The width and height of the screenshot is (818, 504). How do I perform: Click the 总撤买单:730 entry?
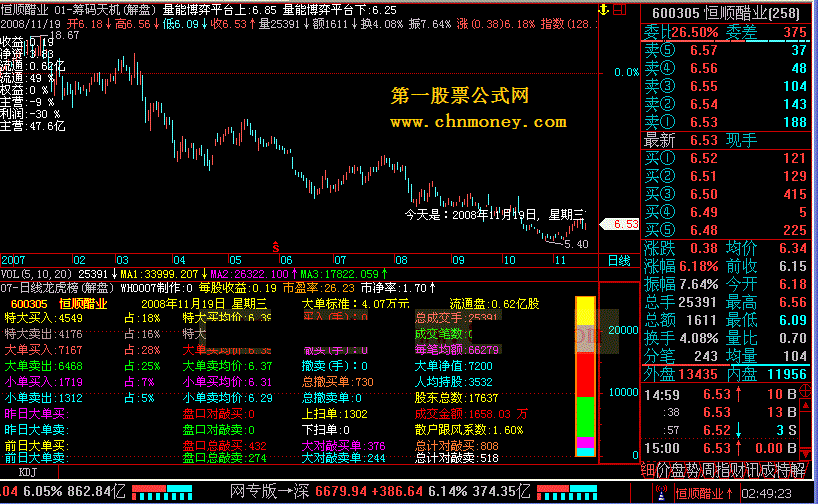point(338,382)
